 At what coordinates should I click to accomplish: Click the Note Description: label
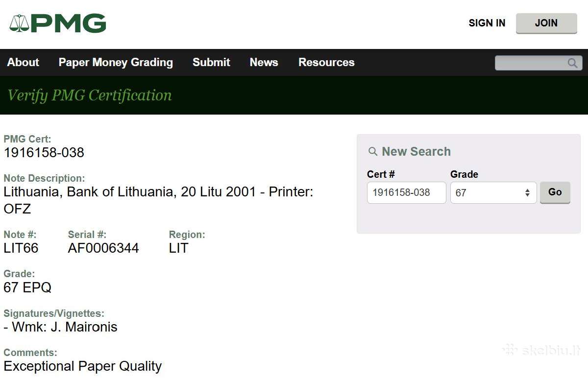click(44, 178)
